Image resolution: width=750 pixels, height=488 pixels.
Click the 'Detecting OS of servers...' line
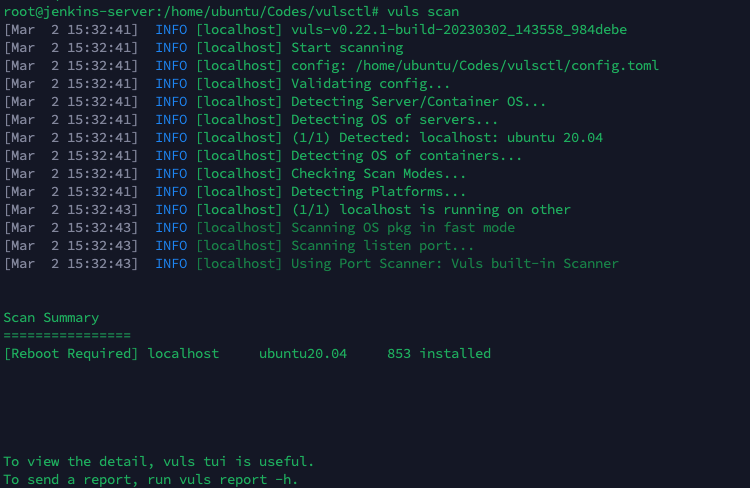[x=394, y=120]
